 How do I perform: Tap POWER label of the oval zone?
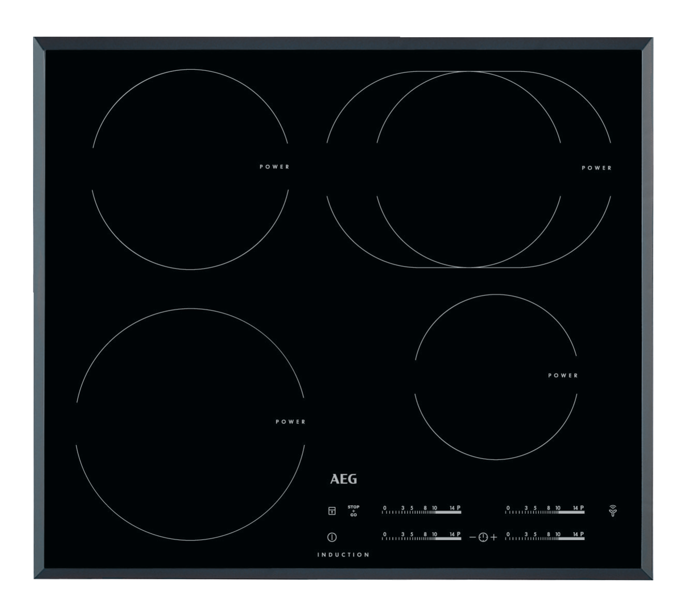(x=597, y=168)
